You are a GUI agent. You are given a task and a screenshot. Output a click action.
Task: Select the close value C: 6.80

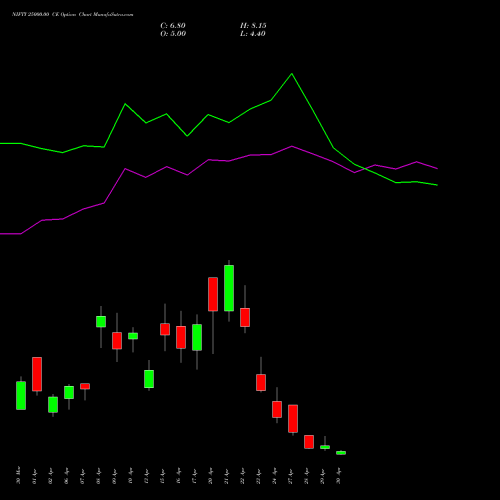tap(173, 26)
